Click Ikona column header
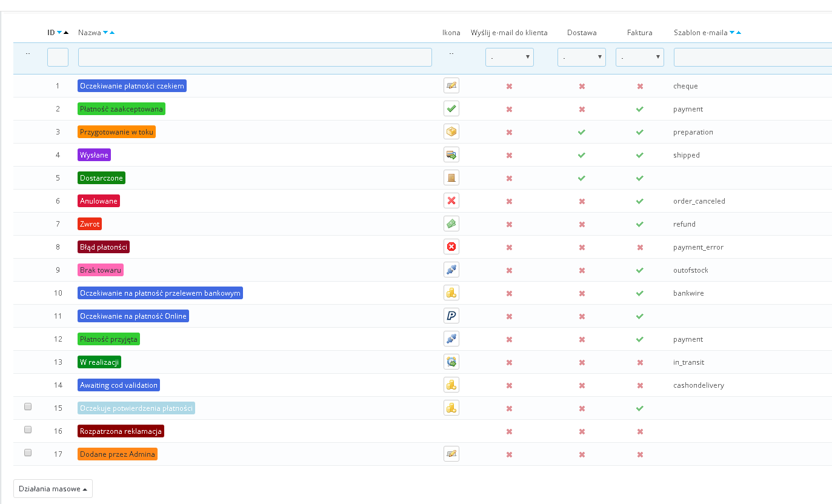 (x=451, y=33)
